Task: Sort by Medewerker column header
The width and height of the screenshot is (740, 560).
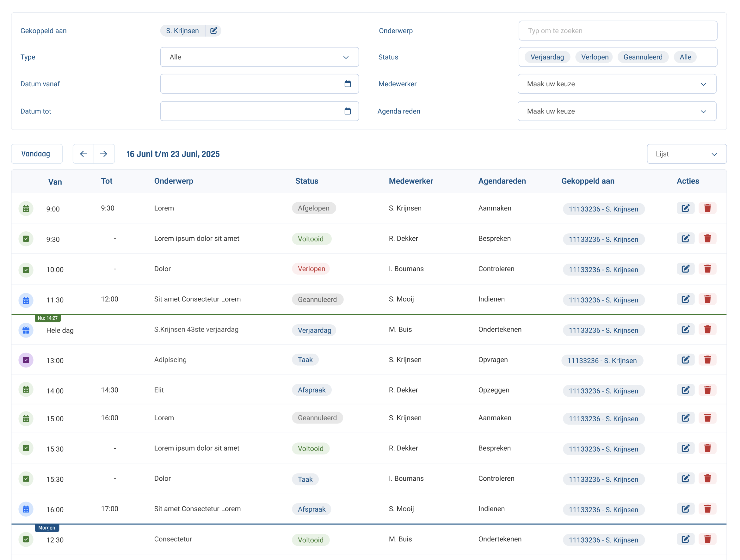Action: tap(410, 181)
